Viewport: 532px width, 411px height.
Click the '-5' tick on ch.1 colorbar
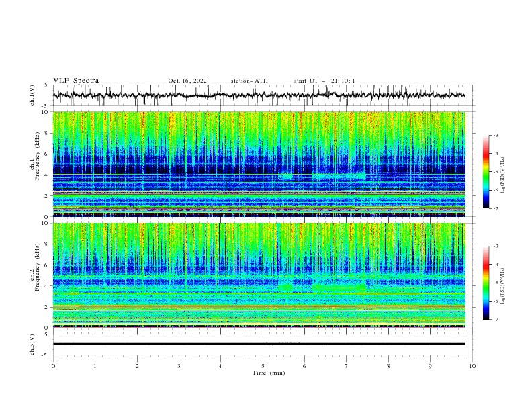[x=495, y=172]
